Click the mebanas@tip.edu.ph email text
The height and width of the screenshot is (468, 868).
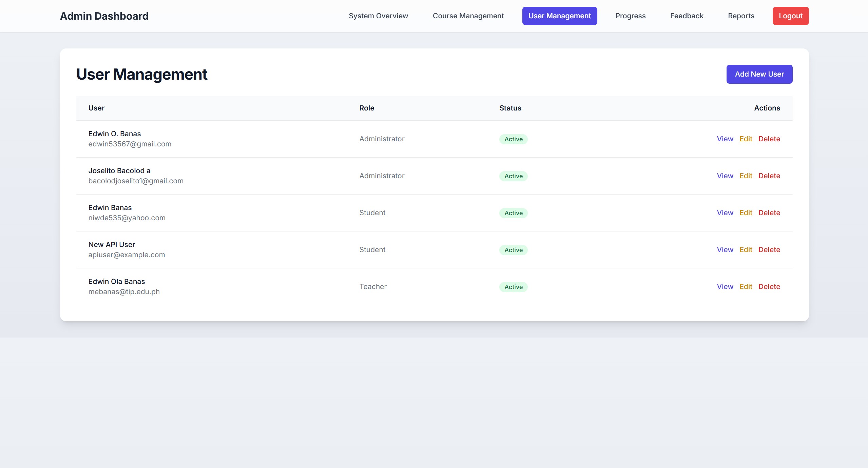124,292
